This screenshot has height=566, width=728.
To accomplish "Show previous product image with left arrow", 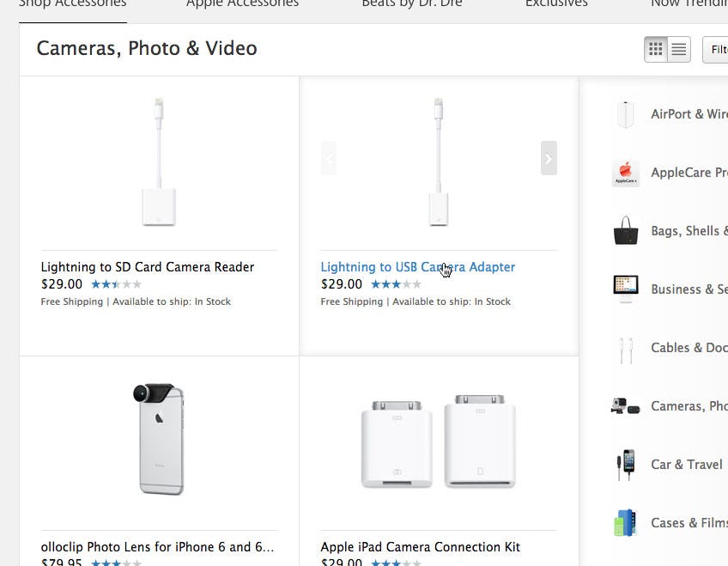I will point(329,158).
